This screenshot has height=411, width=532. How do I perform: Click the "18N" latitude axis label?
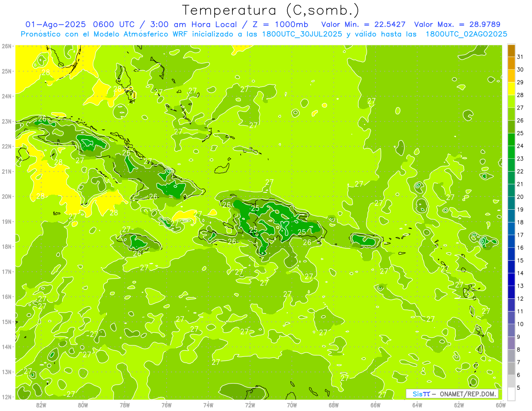(7, 247)
